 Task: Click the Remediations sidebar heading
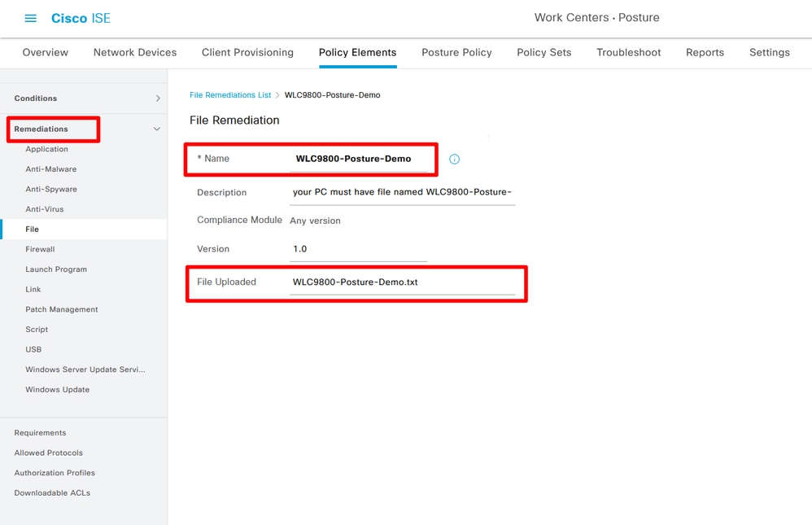41,129
